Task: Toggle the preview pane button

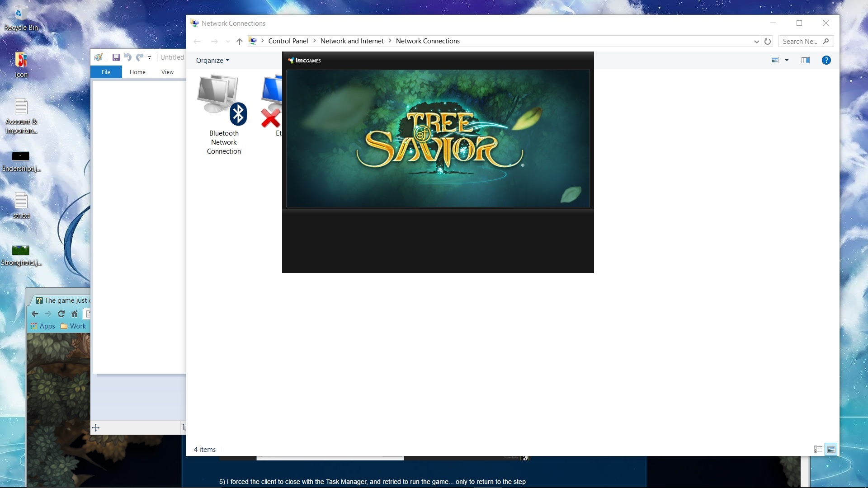Action: [x=805, y=60]
